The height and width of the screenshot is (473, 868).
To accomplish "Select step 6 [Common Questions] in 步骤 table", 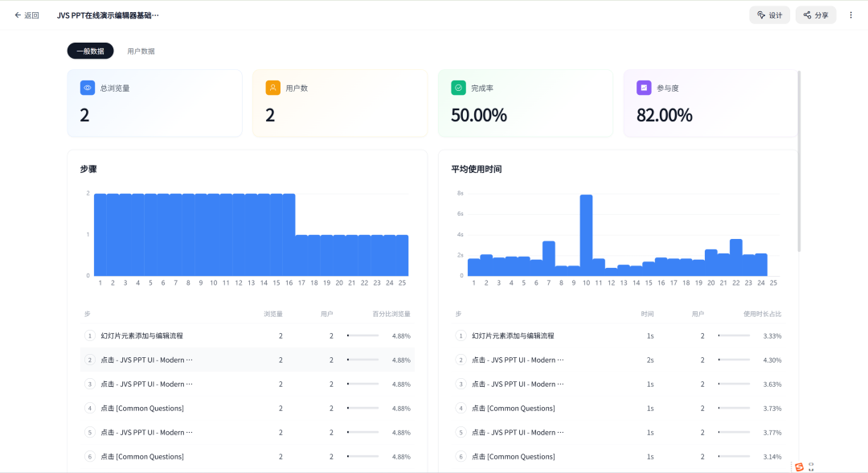I will pos(248,456).
